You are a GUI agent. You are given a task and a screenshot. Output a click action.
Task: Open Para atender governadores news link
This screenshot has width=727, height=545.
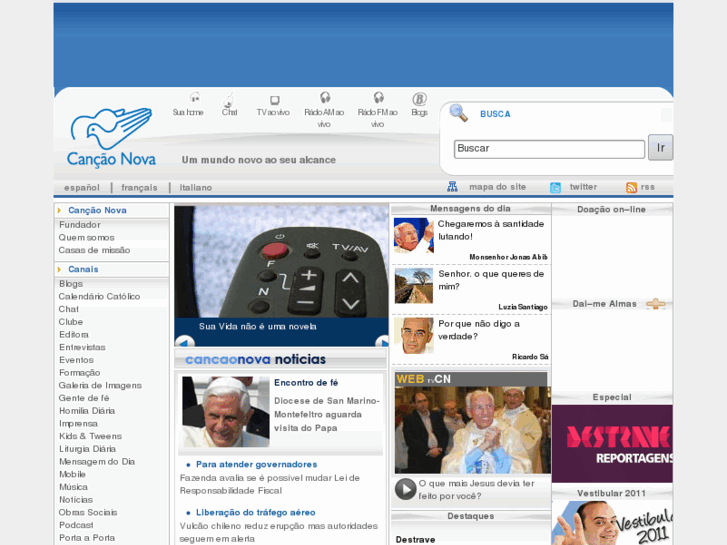point(256,464)
